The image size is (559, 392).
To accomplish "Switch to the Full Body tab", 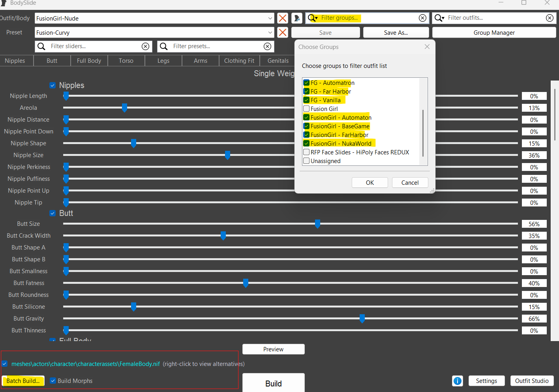I will pyautogui.click(x=89, y=61).
